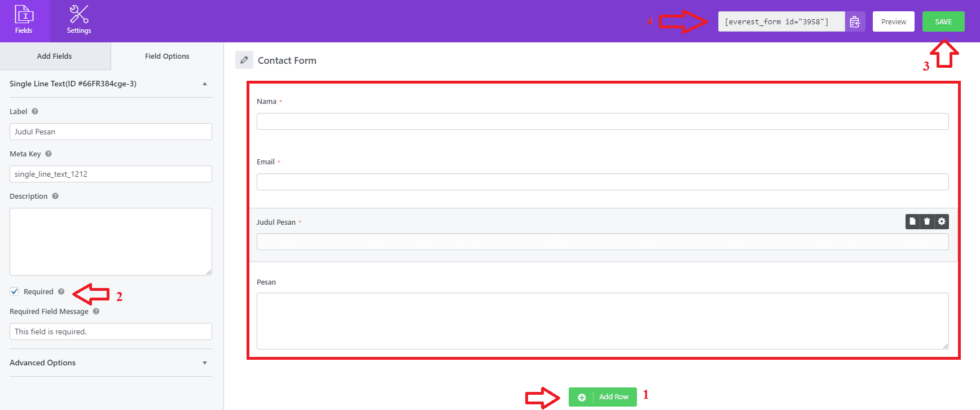Screen dimensions: 980x410
Task: Copy the shortcode with clipboard icon
Action: (x=855, y=21)
